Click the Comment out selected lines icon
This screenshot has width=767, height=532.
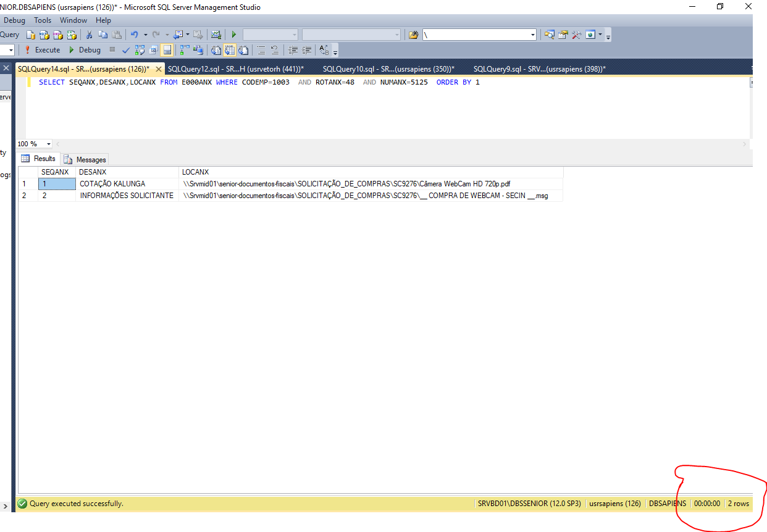[x=261, y=50]
